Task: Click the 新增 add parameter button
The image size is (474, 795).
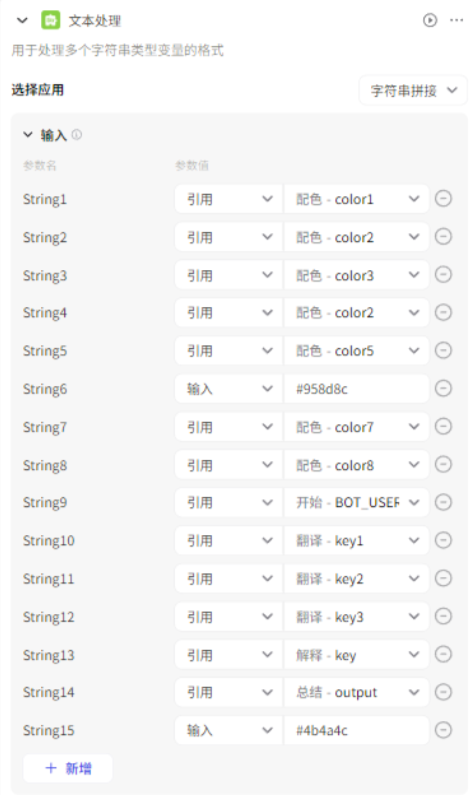Action: 68,768
